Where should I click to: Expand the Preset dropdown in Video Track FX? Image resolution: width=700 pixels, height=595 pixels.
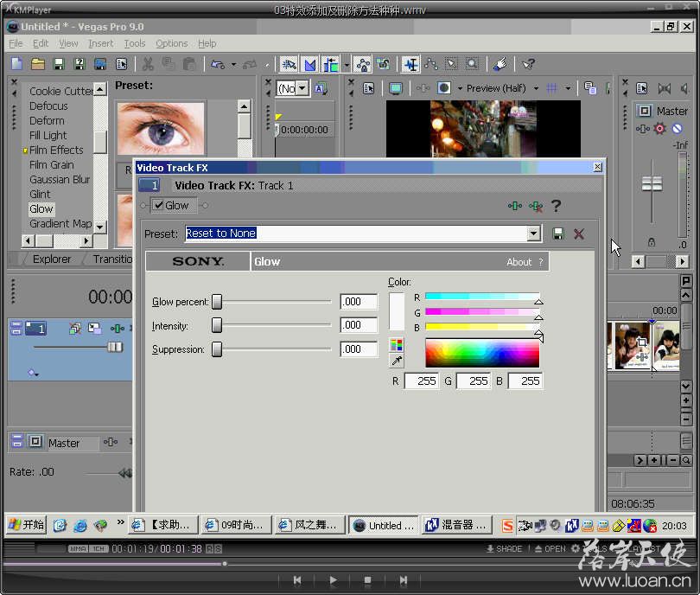pyautogui.click(x=533, y=234)
